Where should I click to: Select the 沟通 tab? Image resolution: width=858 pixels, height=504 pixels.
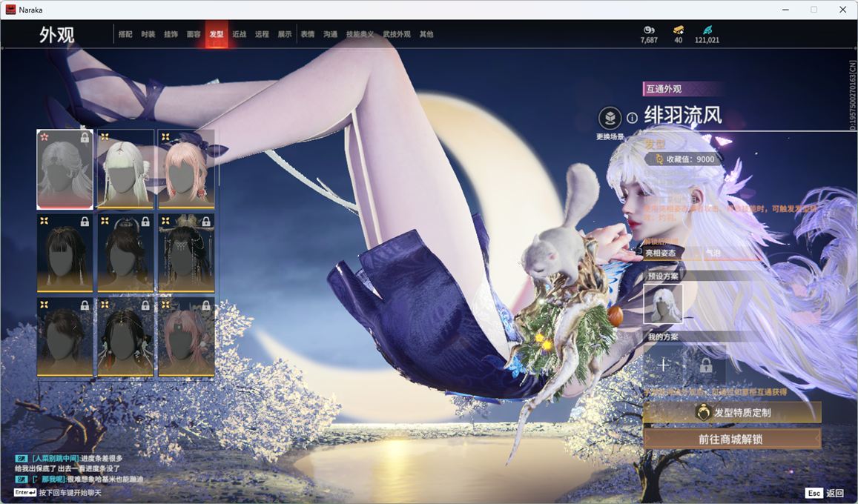click(331, 34)
